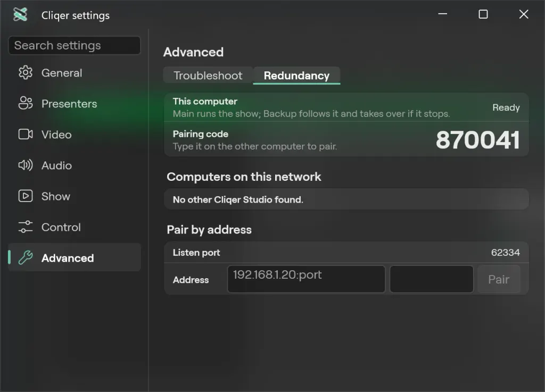Click the 192.168.1.20:port address field

click(306, 279)
